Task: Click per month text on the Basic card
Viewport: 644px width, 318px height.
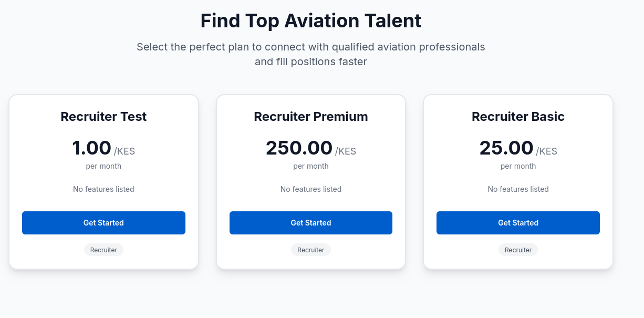Action: [x=518, y=166]
